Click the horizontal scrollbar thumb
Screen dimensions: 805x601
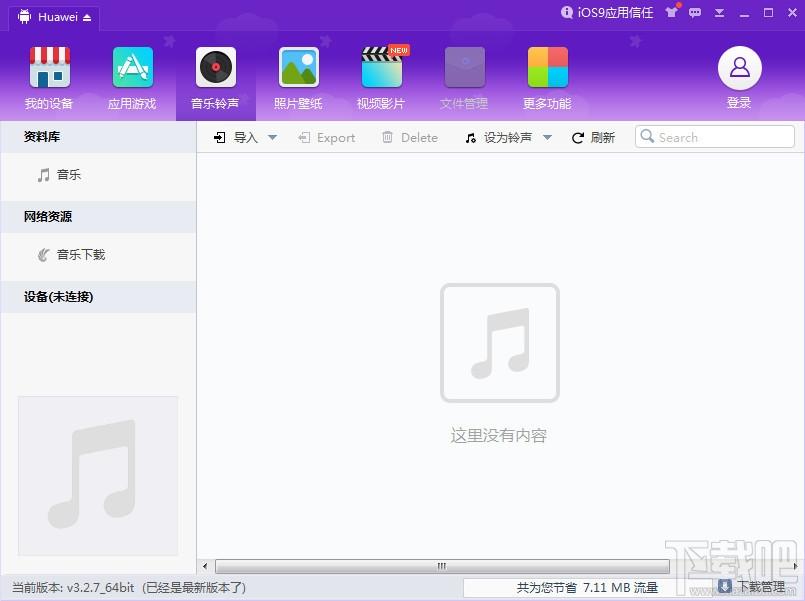pos(442,566)
